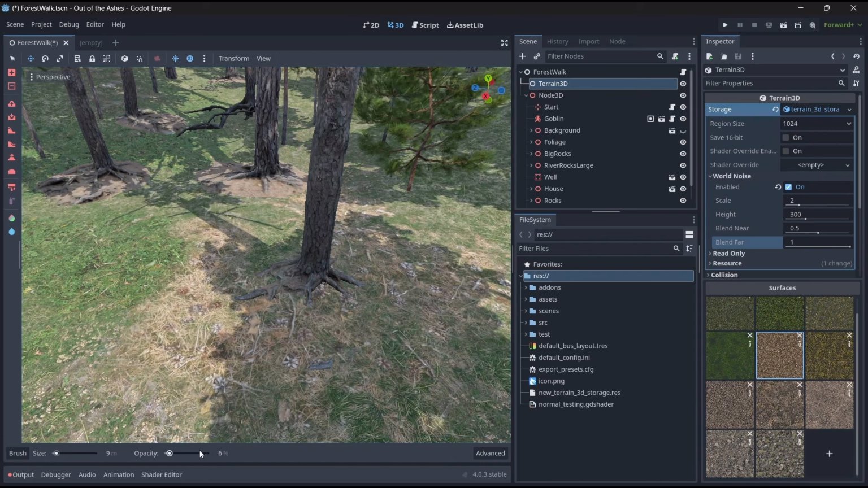
Task: Expand the addons folder in FileSystem
Action: (x=526, y=287)
